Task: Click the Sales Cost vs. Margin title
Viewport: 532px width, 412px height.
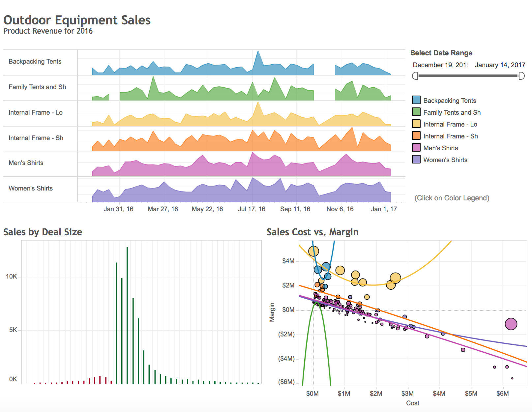Action: [312, 232]
